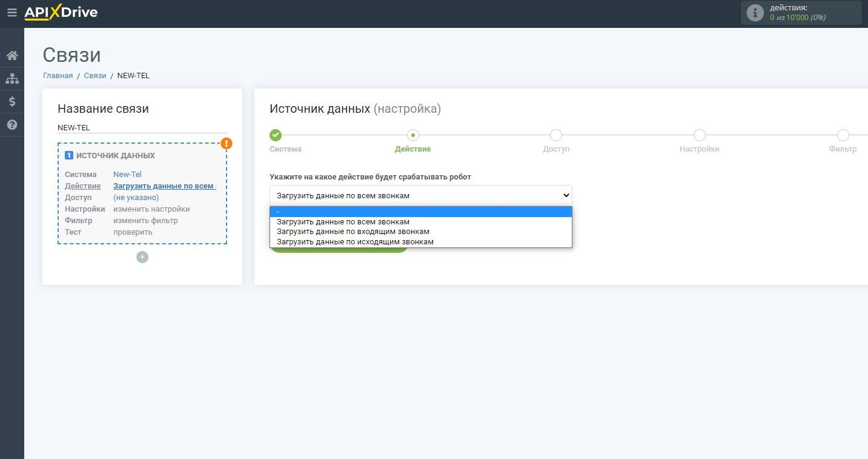Choose Загрузить данные по всем звонкам option
868x459 pixels.
pyautogui.click(x=421, y=221)
